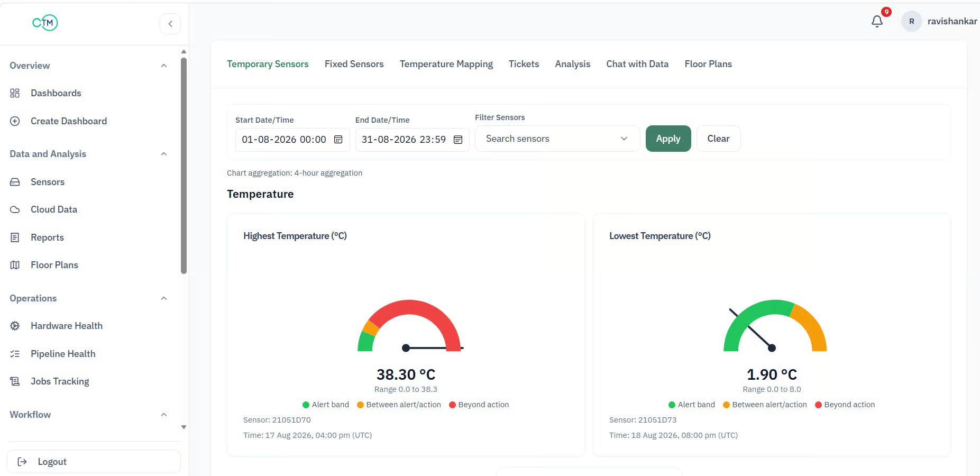The image size is (980, 476).
Task: Click Highest Temperature gauge arc
Action: point(409,325)
